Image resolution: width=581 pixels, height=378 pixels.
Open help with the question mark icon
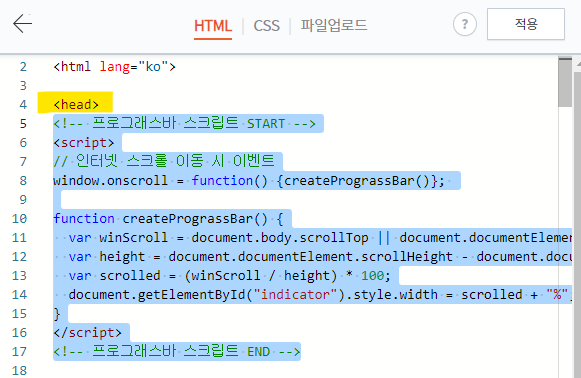[465, 24]
